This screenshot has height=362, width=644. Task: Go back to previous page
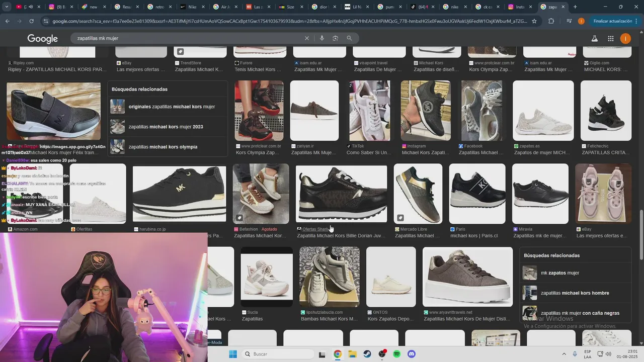pos(7,21)
